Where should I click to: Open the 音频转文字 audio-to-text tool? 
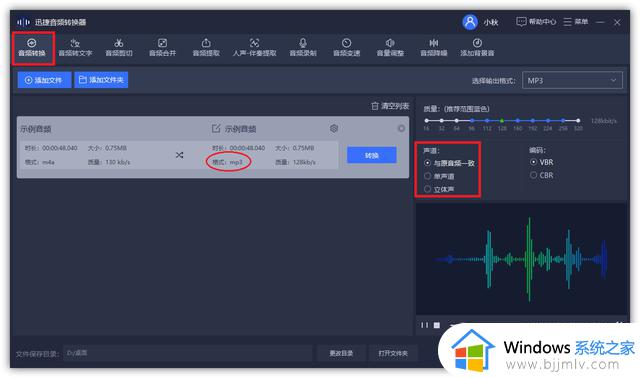76,47
